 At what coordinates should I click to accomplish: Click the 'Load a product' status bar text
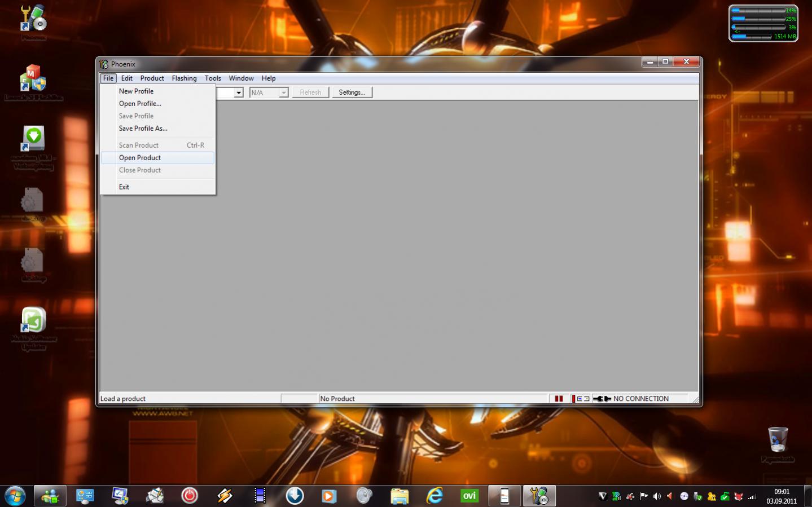point(123,399)
